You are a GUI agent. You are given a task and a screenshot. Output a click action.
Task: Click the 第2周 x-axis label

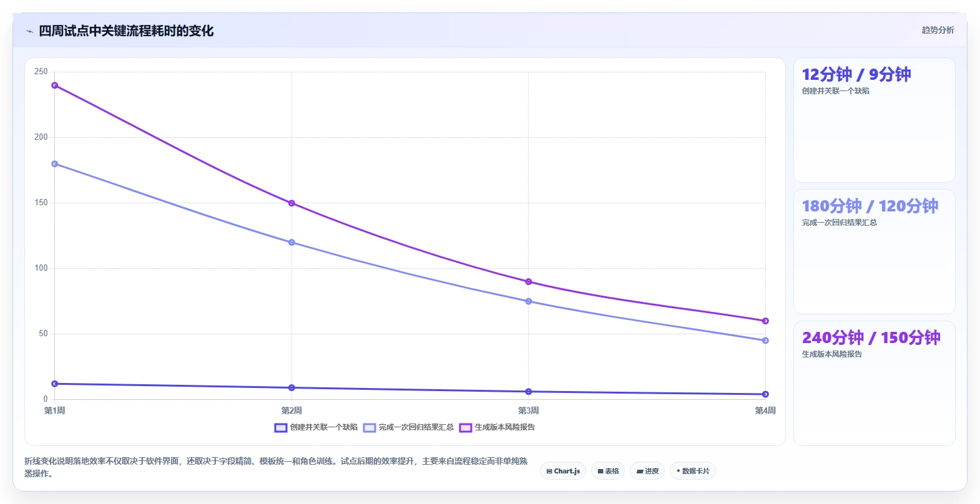pyautogui.click(x=292, y=410)
